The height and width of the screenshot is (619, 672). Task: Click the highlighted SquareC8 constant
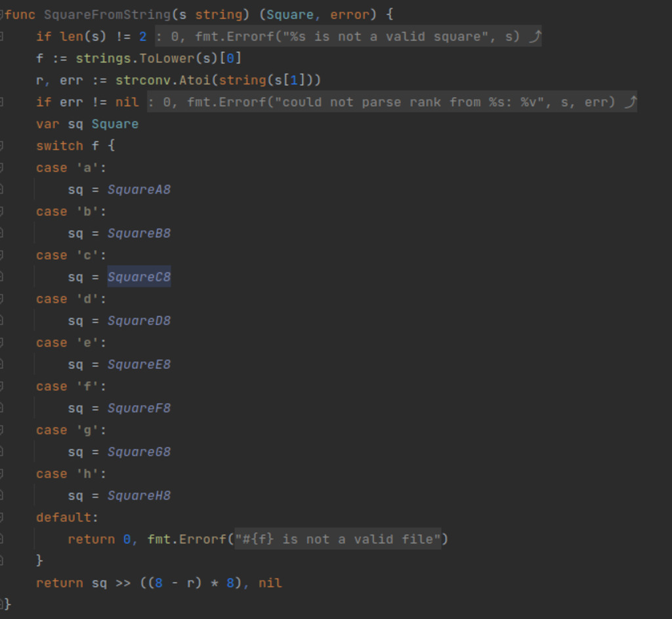[x=139, y=277]
